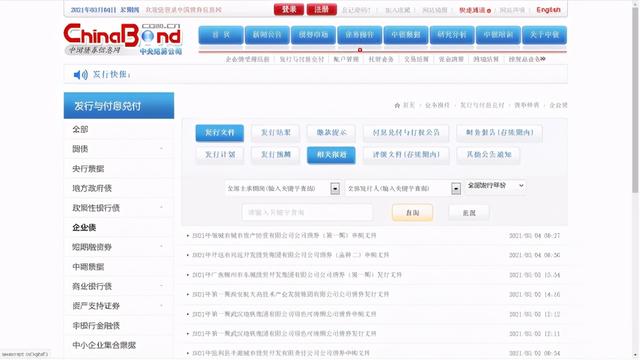Expand the 政策性银行债 sidebar category arrow
This screenshot has width=640, height=360.
pos(162,208)
